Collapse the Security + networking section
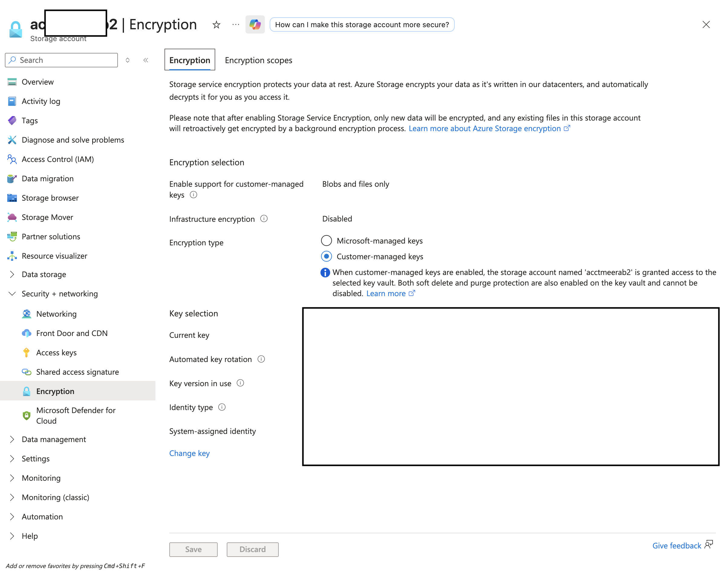This screenshot has width=728, height=572. (12, 294)
